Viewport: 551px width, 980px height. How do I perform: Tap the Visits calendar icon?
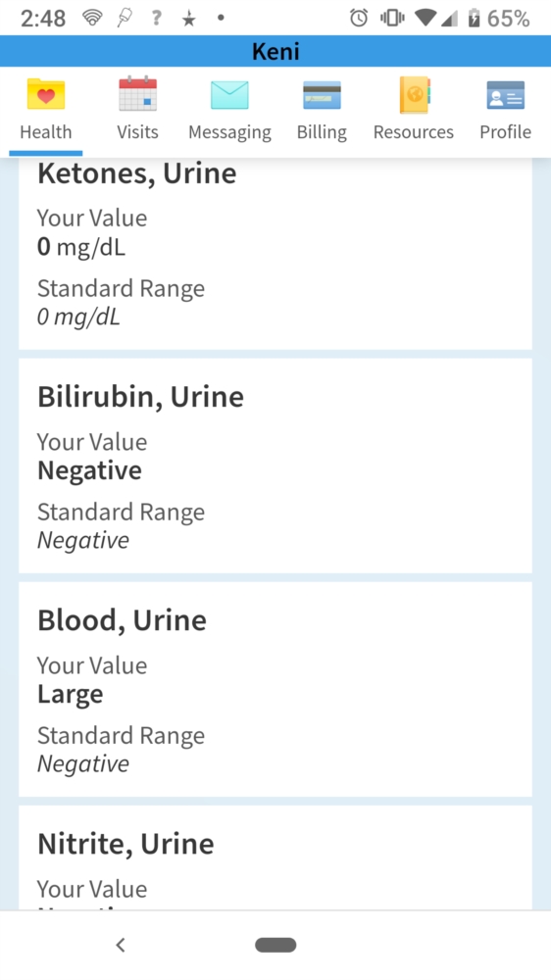click(137, 94)
